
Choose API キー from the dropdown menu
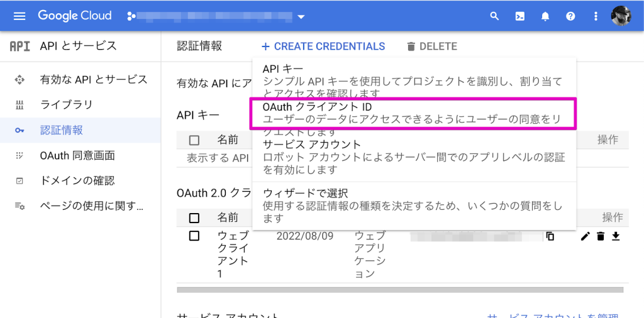point(414,81)
